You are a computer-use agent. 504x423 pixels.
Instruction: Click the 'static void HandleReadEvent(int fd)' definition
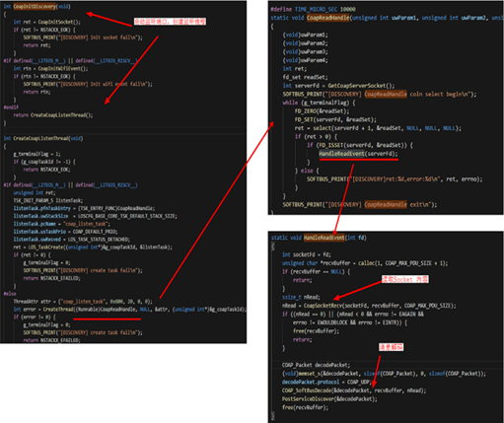pos(319,238)
